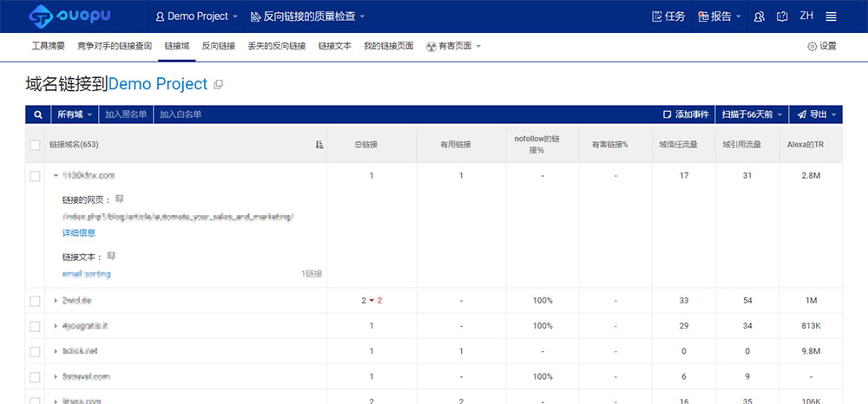Check the checkbox for the 813K Alexa row
This screenshot has height=404, width=868.
tap(35, 326)
